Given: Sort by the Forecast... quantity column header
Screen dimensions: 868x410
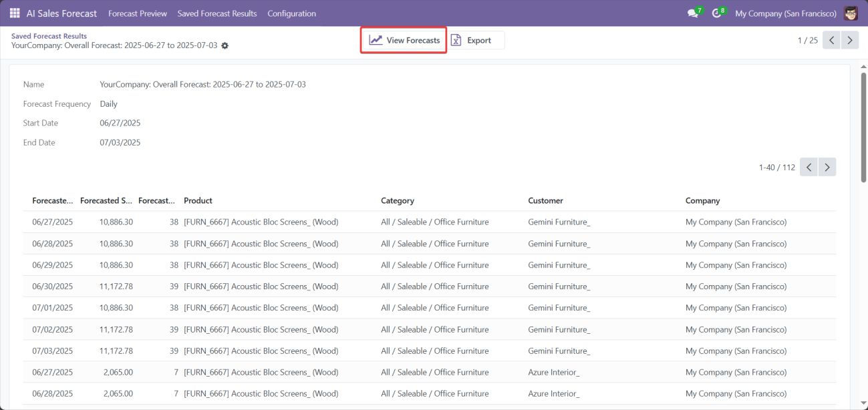Looking at the screenshot, I should (x=157, y=200).
